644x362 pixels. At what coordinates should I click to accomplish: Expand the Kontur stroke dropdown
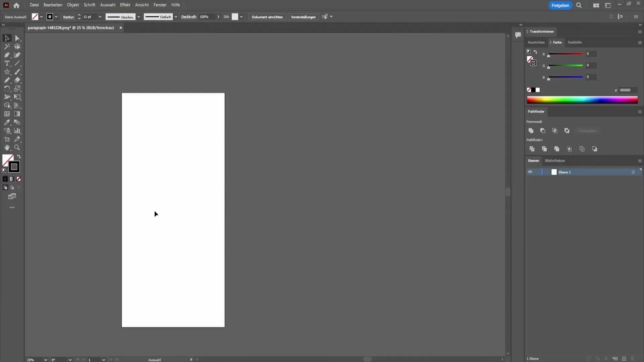(x=100, y=17)
